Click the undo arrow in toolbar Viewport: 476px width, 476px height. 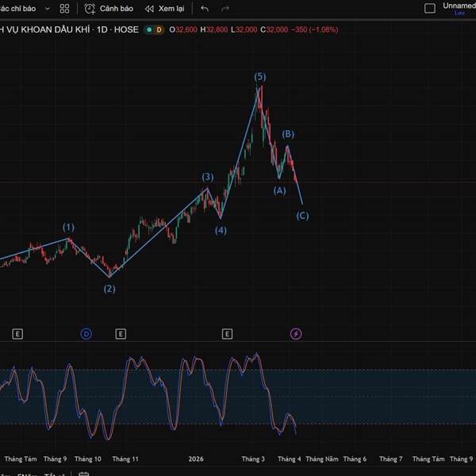pyautogui.click(x=205, y=9)
